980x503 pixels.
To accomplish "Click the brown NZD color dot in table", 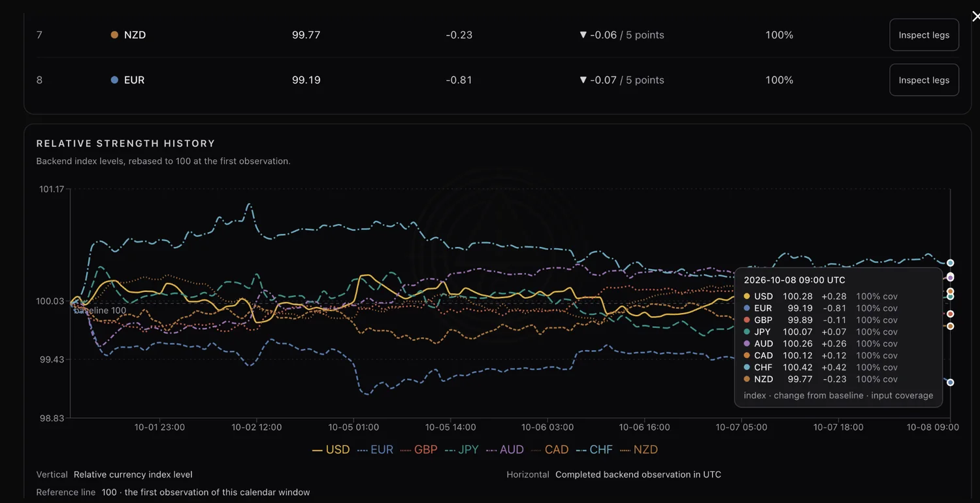I will click(115, 35).
